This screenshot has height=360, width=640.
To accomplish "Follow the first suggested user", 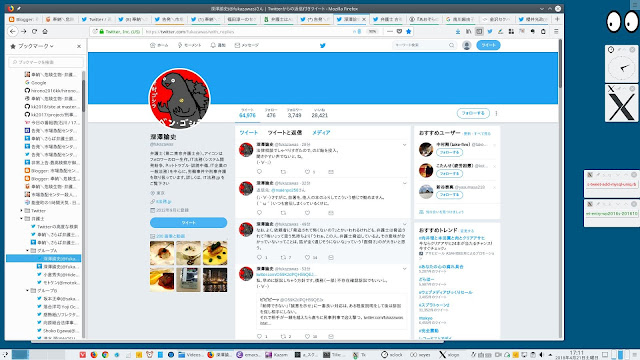I will tap(449, 152).
